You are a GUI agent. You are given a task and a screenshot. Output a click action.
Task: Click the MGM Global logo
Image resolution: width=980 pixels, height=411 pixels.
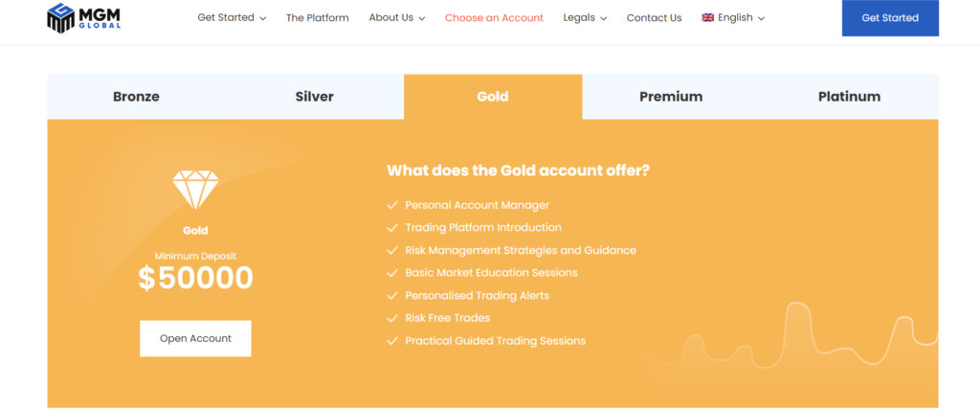(88, 18)
